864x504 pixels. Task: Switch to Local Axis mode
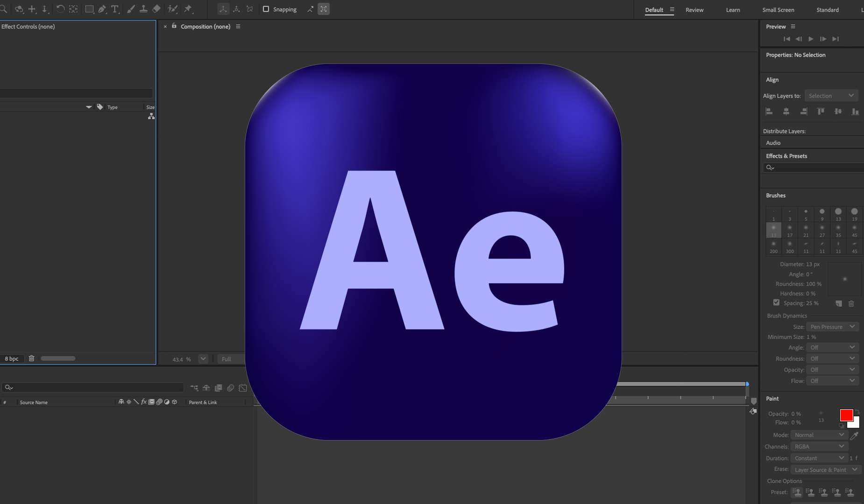coord(223,9)
